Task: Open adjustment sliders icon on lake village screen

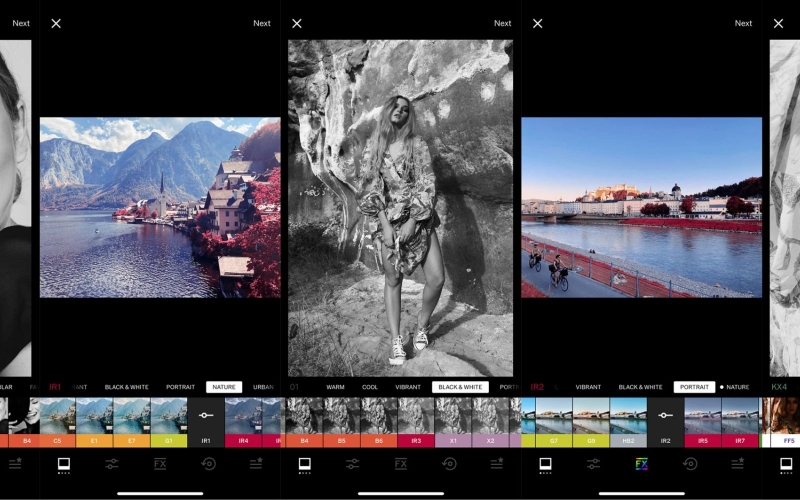Action: [112, 464]
